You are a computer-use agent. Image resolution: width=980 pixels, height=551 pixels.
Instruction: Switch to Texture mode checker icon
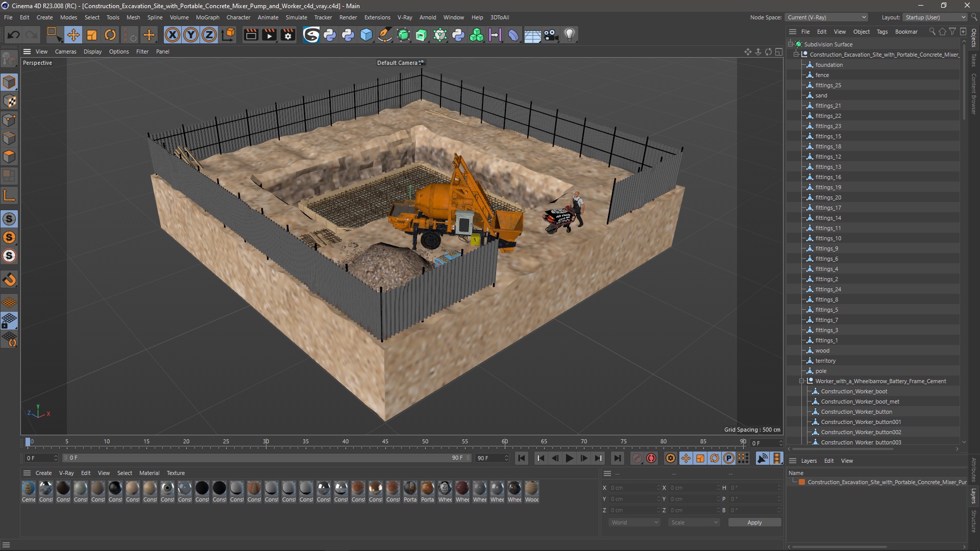pyautogui.click(x=9, y=101)
